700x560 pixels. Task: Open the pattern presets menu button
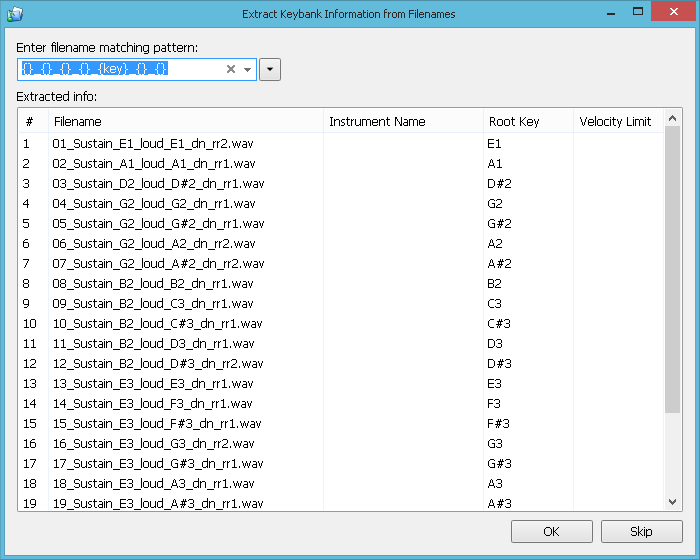tap(270, 69)
